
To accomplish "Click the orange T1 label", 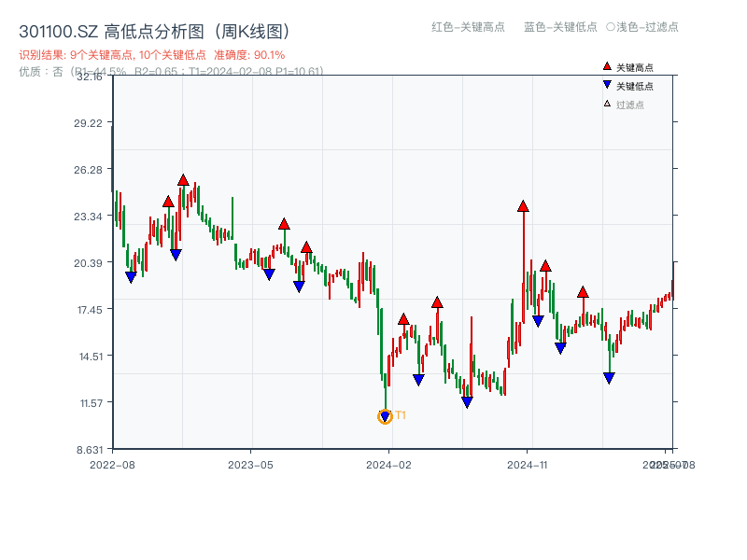I will [x=401, y=415].
